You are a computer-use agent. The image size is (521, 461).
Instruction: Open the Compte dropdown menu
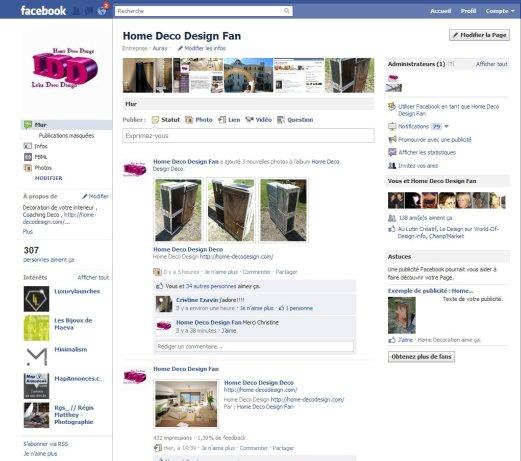click(x=500, y=11)
